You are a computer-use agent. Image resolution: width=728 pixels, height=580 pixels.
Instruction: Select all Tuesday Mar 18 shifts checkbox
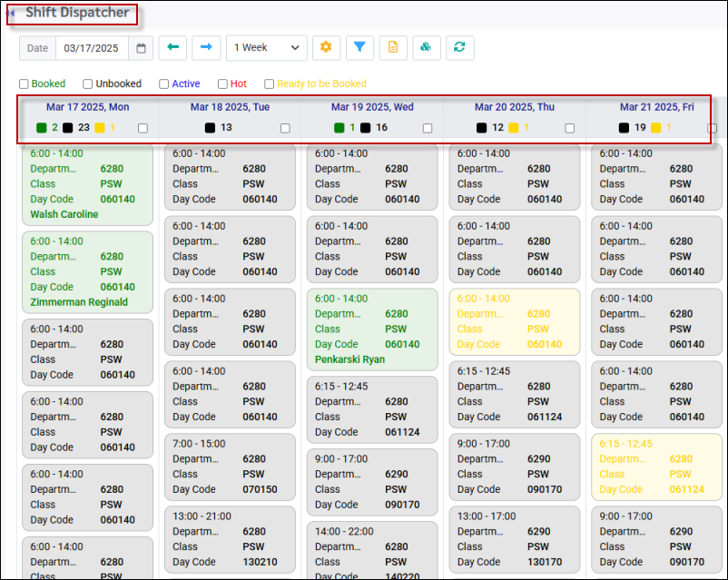point(285,128)
